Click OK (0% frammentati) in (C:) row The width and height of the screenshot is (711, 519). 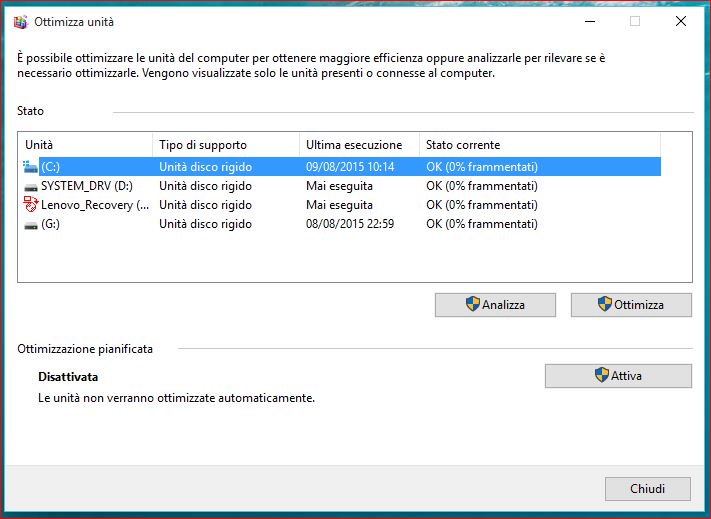(x=482, y=167)
